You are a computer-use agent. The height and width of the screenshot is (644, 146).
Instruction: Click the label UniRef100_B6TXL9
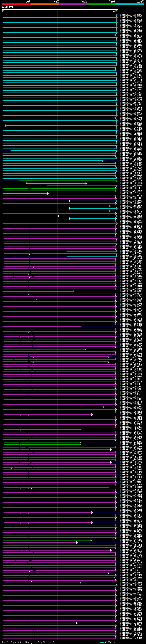[x=131, y=103]
